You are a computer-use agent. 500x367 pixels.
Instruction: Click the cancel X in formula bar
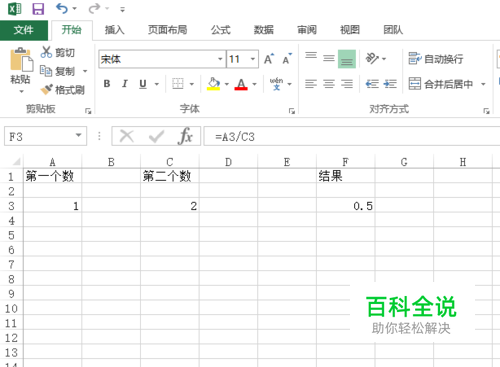tap(127, 136)
